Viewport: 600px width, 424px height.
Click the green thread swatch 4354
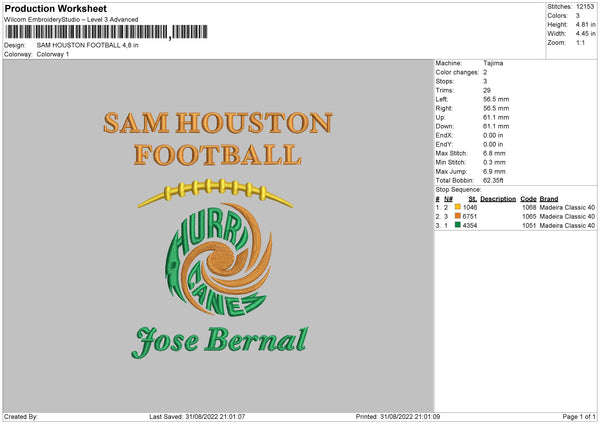458,225
